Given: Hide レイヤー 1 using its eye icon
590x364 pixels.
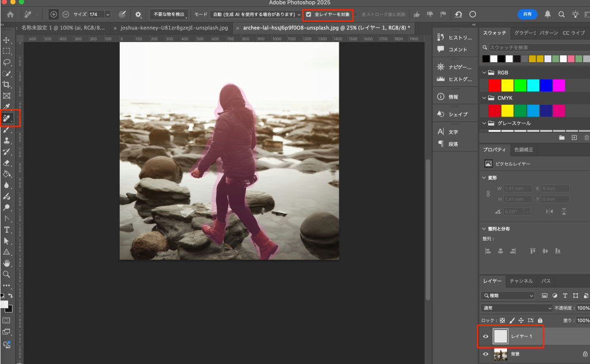Looking at the screenshot, I should point(486,336).
